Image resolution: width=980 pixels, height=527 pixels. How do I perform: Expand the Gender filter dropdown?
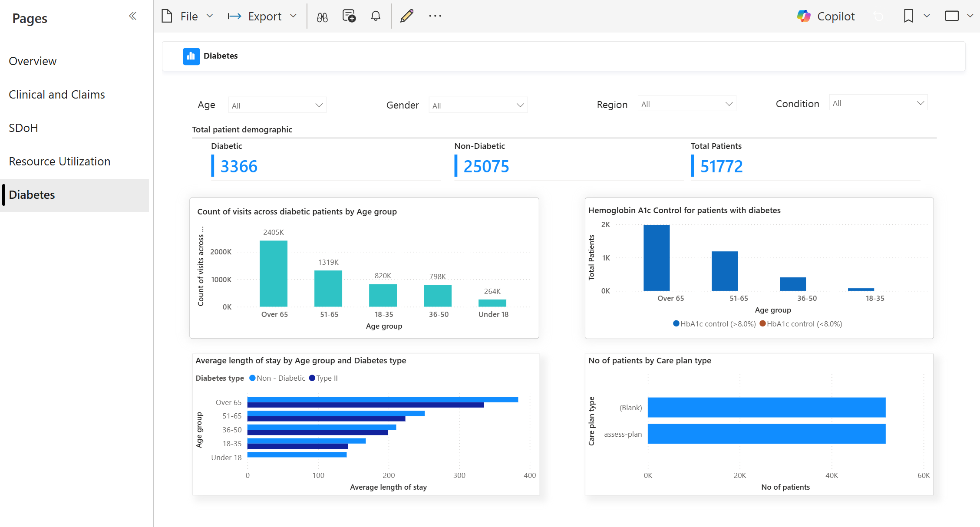coord(478,105)
